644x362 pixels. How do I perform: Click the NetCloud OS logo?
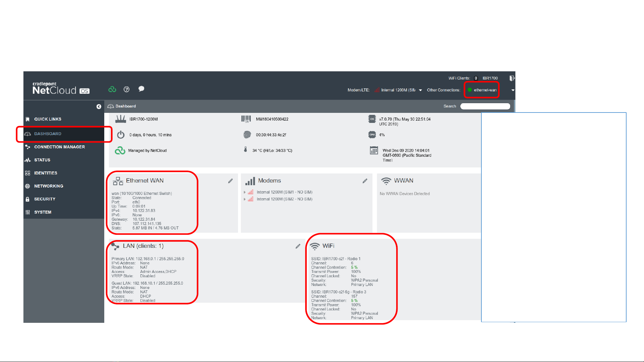(x=61, y=88)
